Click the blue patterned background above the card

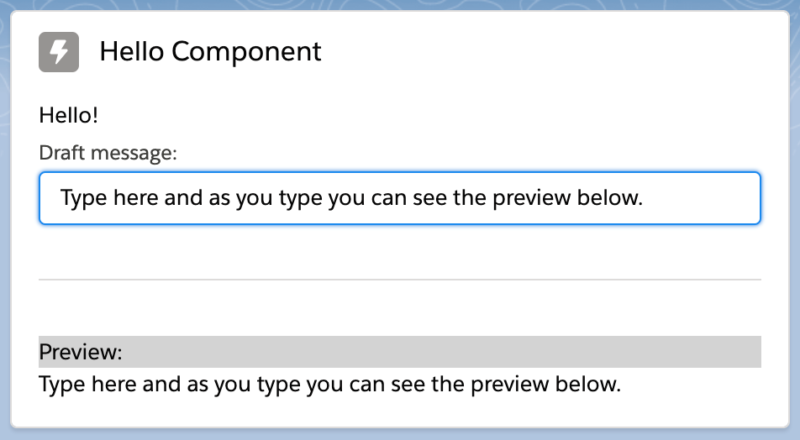pos(400,5)
